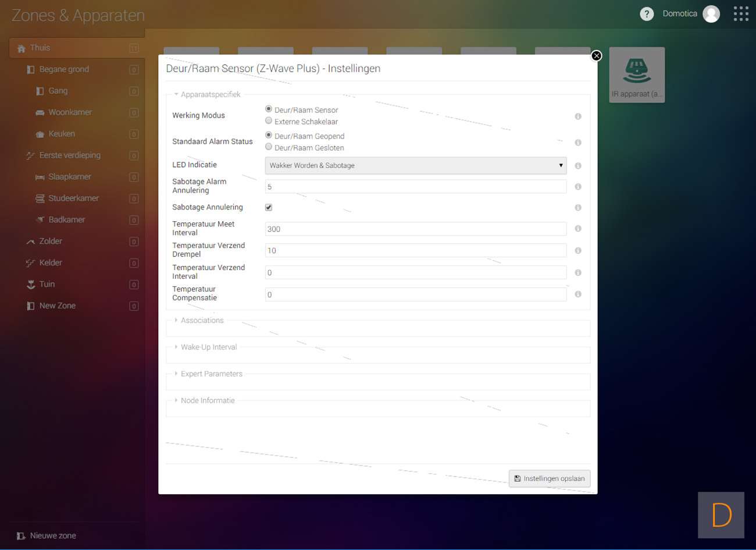Click the Domotica user avatar icon

[711, 14]
